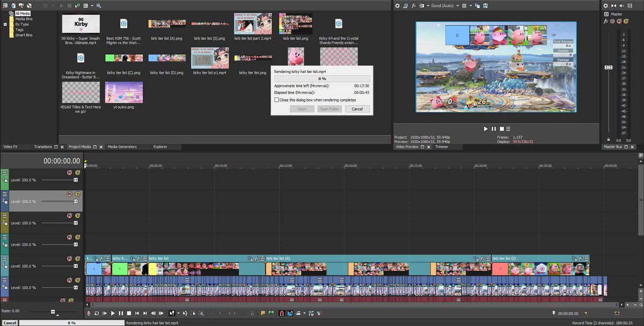Click Insert Marker icon in timeline toolbar
The width and height of the screenshot is (644, 326).
click(263, 313)
